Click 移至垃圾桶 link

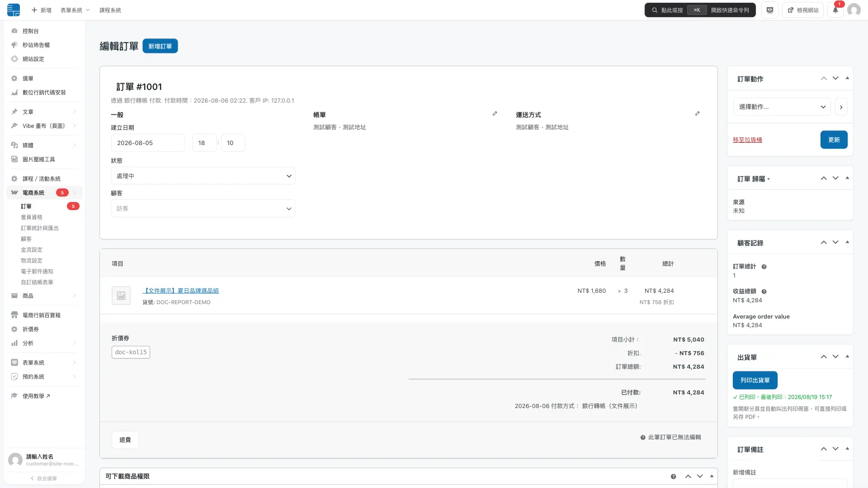[747, 140]
